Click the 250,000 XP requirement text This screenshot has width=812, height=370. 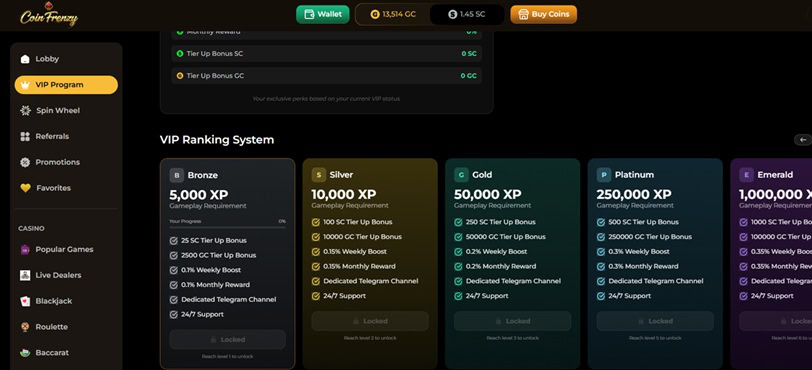[x=634, y=195]
